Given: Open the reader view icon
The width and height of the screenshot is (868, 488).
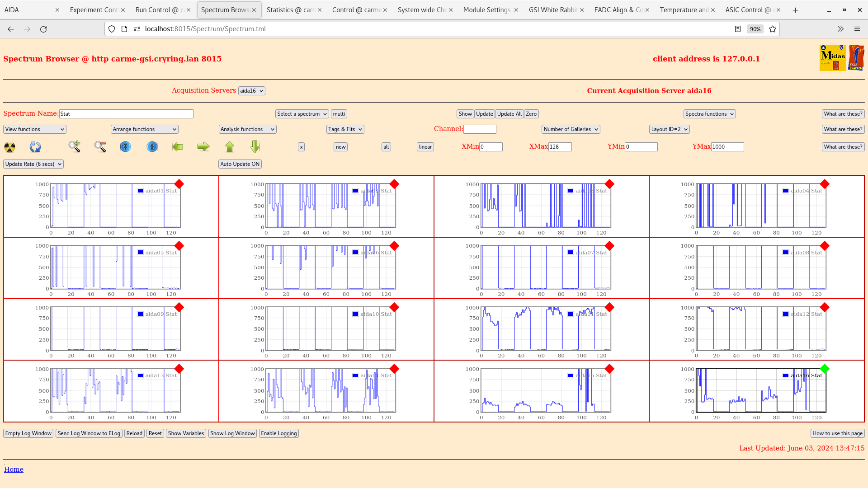Looking at the screenshot, I should click(x=738, y=29).
